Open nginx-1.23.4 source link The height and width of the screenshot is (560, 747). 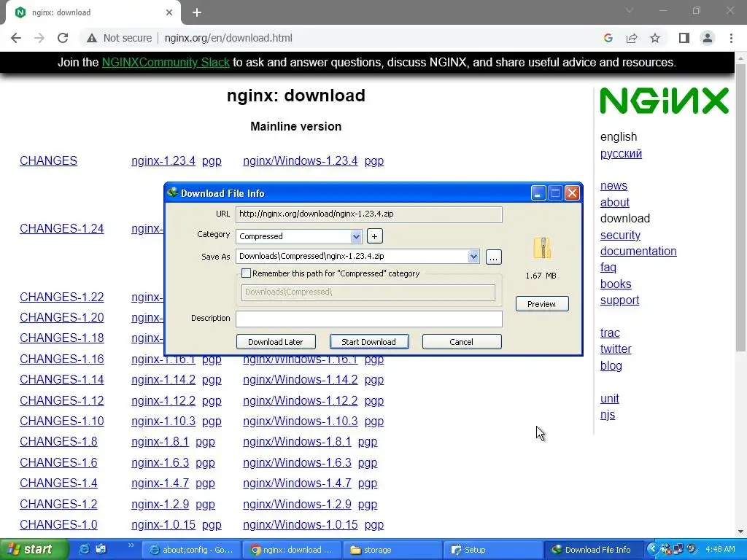click(163, 161)
